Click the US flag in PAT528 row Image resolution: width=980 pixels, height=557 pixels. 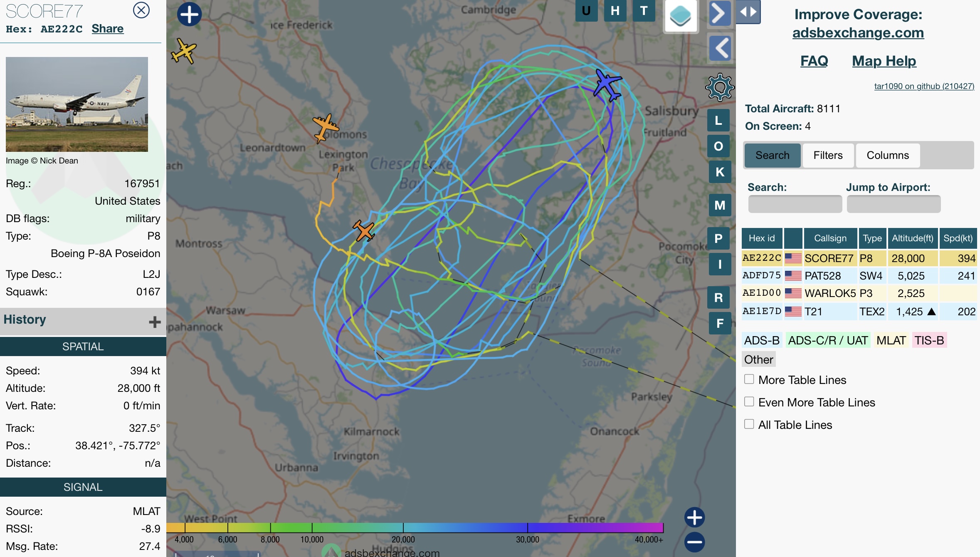(x=793, y=276)
